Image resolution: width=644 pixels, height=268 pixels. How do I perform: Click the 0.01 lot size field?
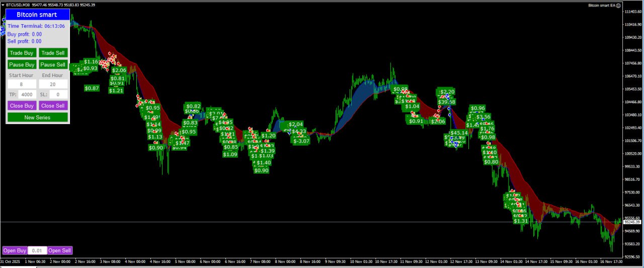(37, 250)
